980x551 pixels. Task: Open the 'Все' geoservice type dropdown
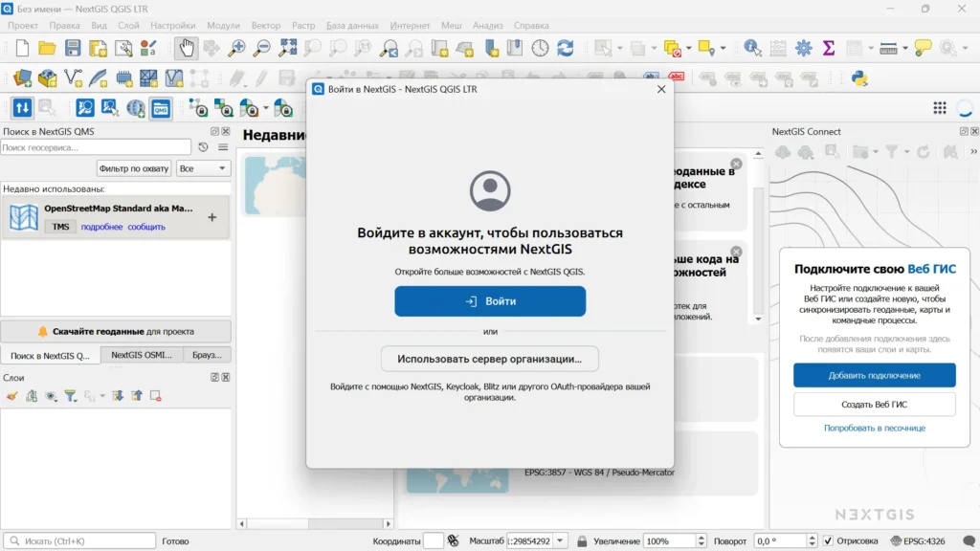pyautogui.click(x=203, y=168)
